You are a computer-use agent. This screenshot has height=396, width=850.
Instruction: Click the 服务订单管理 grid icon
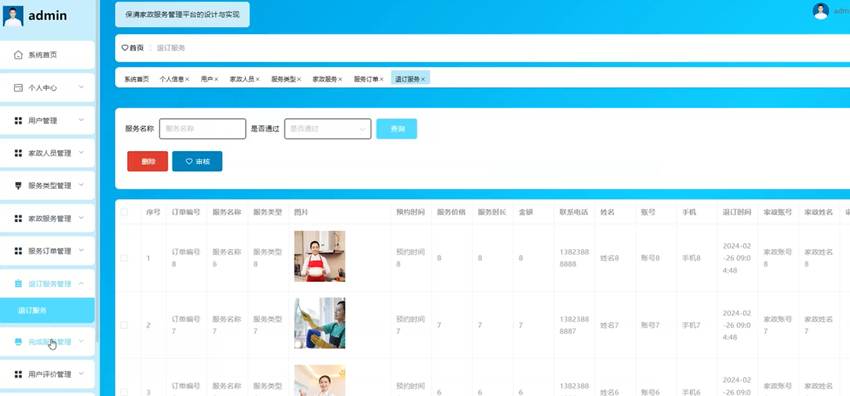[x=18, y=251]
